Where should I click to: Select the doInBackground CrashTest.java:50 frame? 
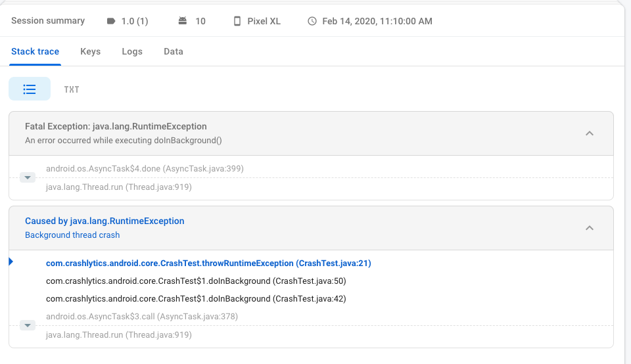click(x=196, y=281)
